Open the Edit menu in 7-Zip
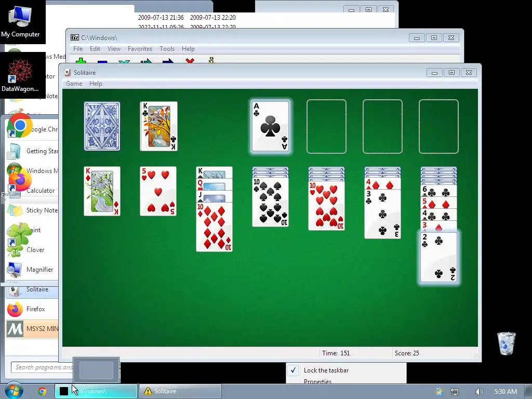Screen dimensions: 532x399 tap(95, 49)
